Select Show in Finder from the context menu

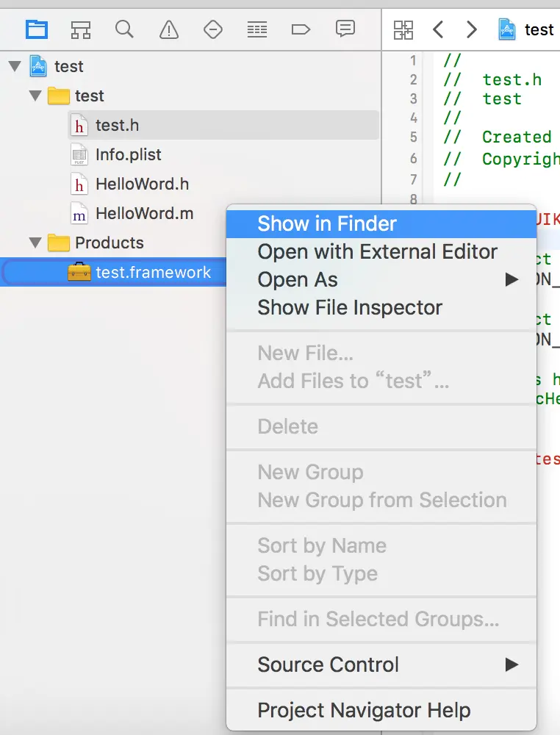[326, 223]
